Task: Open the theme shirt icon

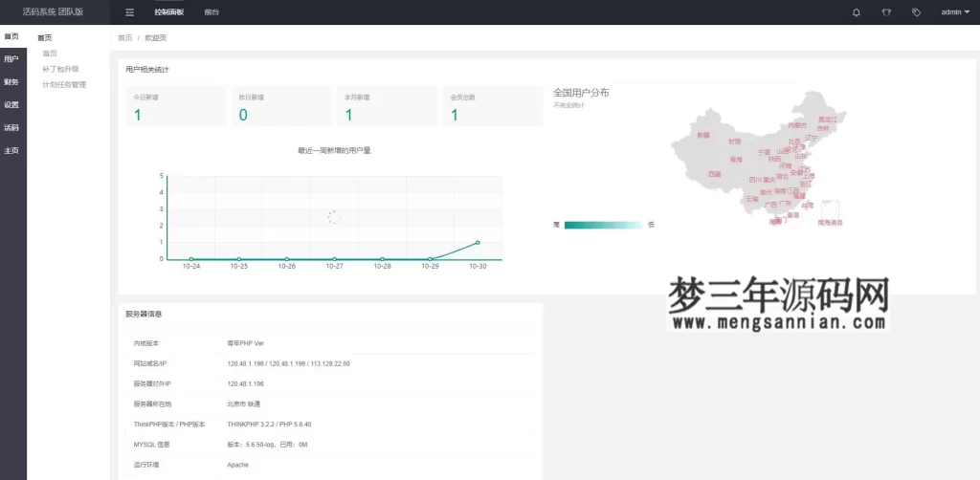Action: [886, 11]
